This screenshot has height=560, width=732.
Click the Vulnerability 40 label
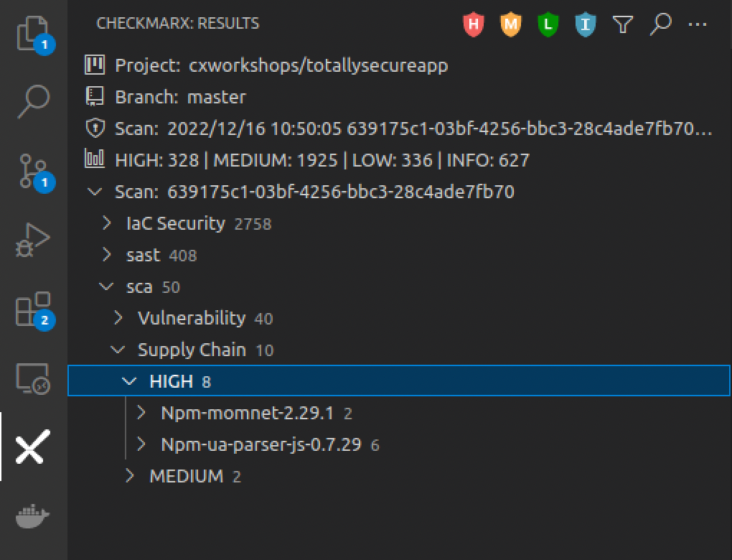point(205,318)
